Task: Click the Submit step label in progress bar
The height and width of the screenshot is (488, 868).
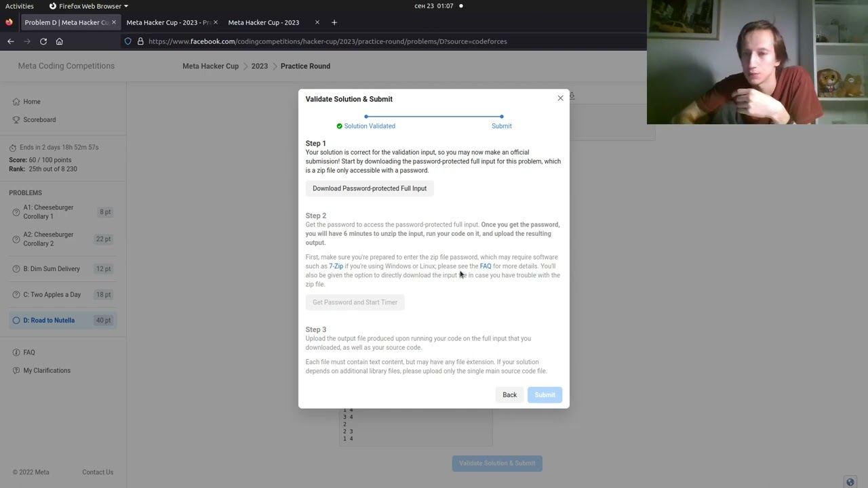Action: point(502,126)
